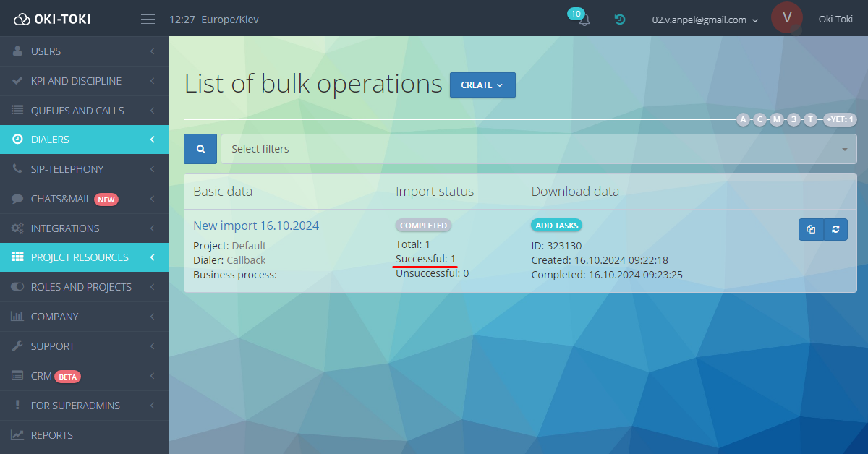Viewport: 868px width, 454px height.
Task: Select the 'M' filter badge
Action: [x=777, y=119]
